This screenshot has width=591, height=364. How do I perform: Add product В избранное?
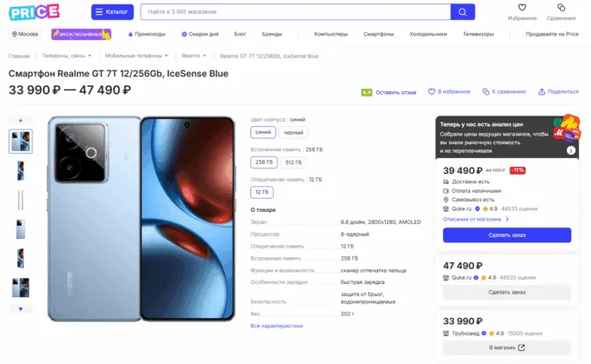click(448, 91)
